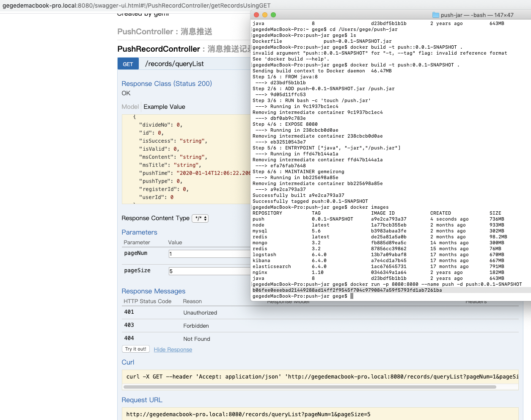Click the push-jar folder icon in title bar
This screenshot has width=531, height=420.
[x=435, y=15]
